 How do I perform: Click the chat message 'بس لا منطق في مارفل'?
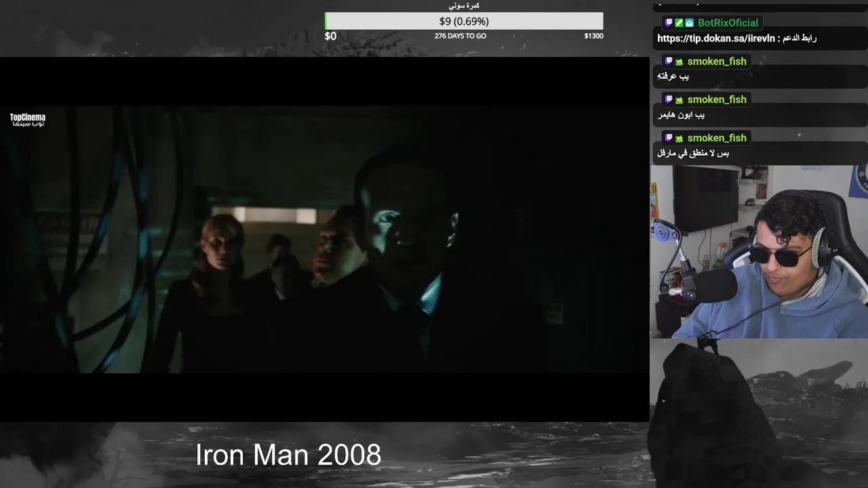pyautogui.click(x=693, y=154)
